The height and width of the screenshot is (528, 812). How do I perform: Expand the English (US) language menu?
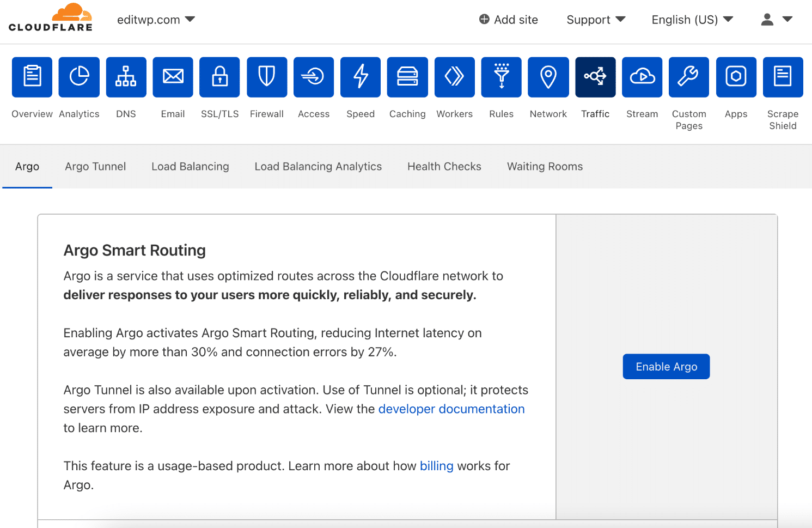(692, 19)
